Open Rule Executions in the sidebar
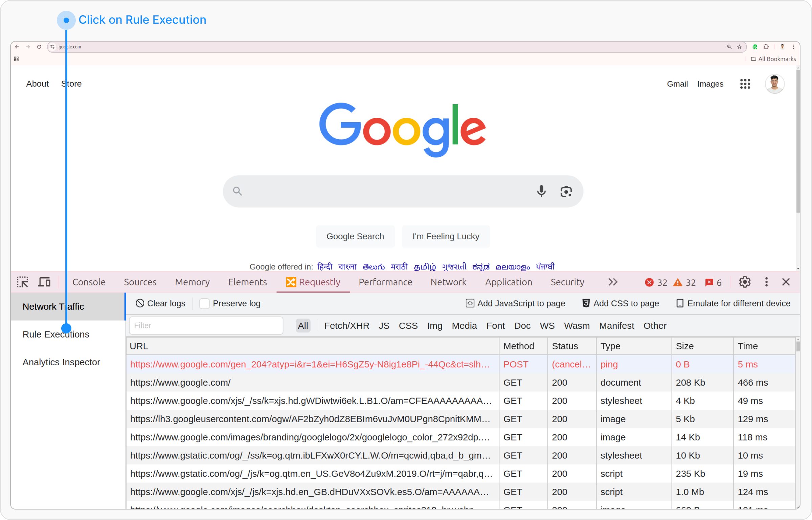 coord(56,334)
